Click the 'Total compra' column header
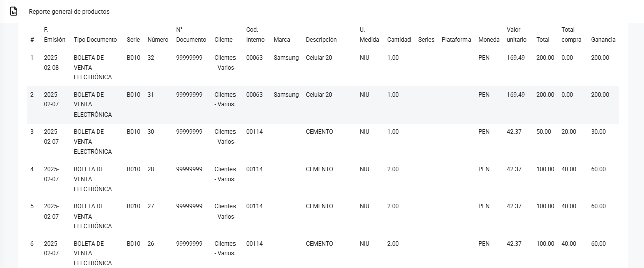 571,35
